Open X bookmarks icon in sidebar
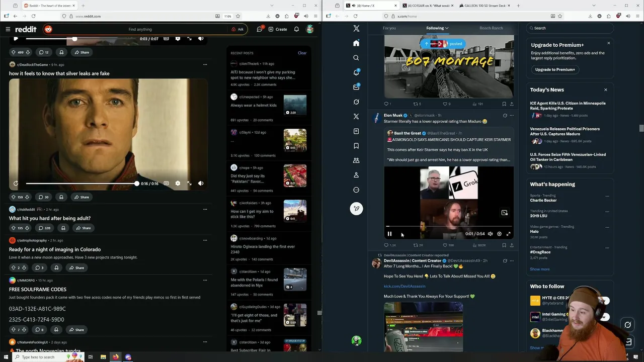Viewport: 644px width, 362px height. (x=356, y=146)
